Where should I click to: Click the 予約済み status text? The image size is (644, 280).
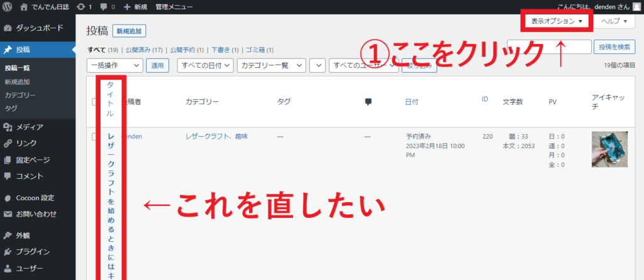[418, 136]
